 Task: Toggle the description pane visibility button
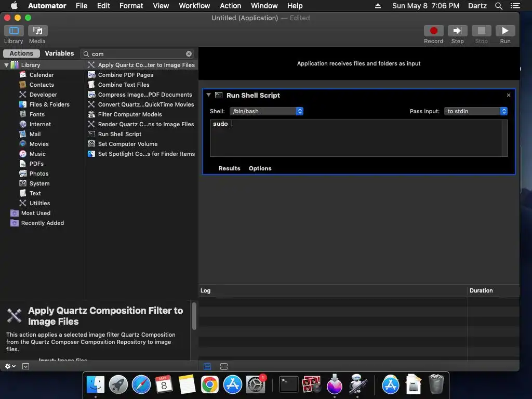(25, 366)
